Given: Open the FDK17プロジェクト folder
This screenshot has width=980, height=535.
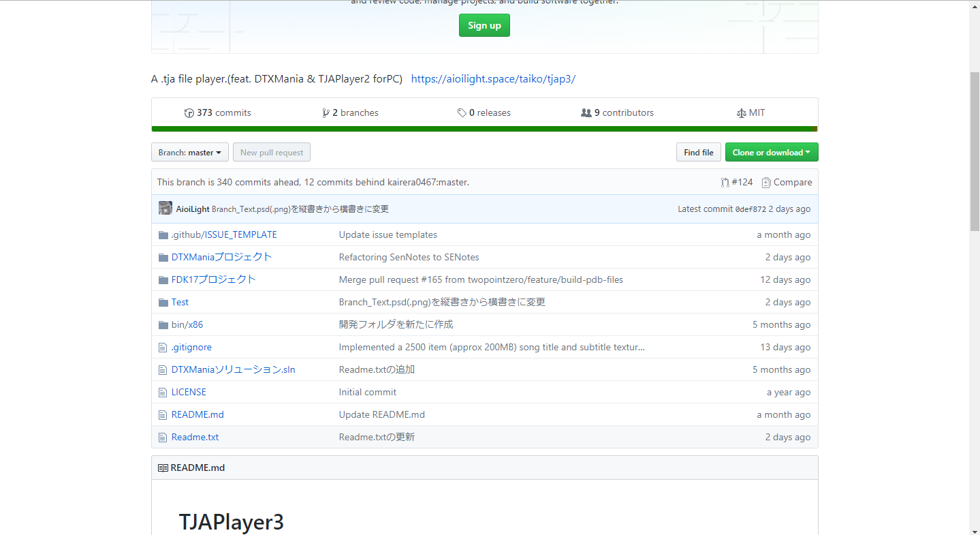Looking at the screenshot, I should [214, 279].
